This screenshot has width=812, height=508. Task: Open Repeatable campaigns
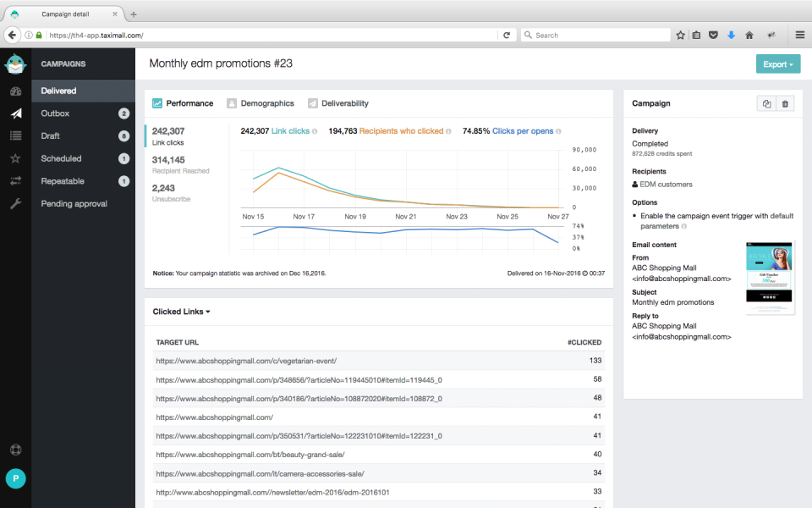click(x=84, y=181)
